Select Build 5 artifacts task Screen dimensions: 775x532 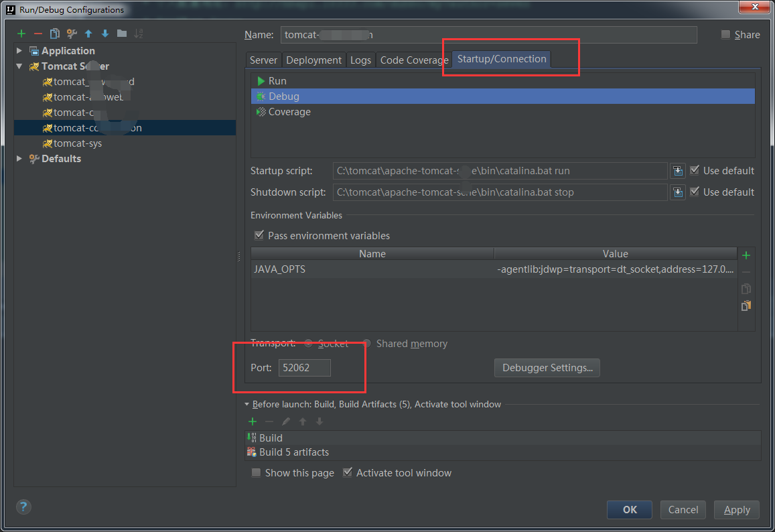point(502,452)
